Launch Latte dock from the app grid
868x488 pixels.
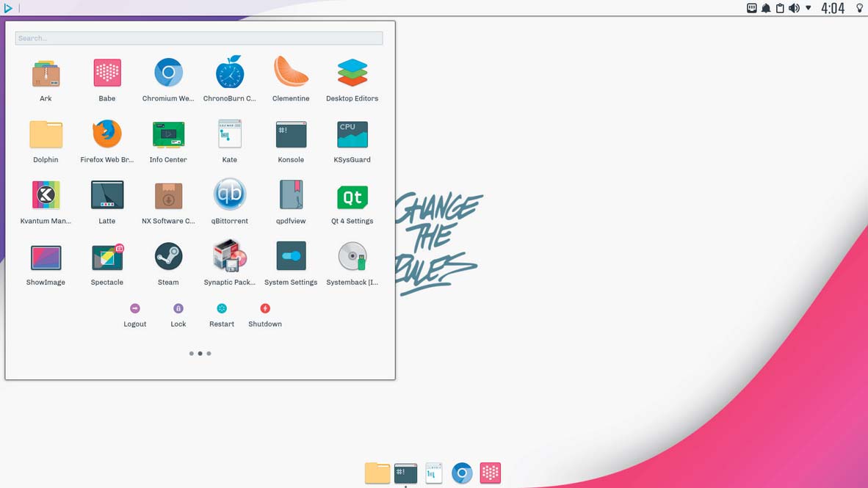point(107,194)
